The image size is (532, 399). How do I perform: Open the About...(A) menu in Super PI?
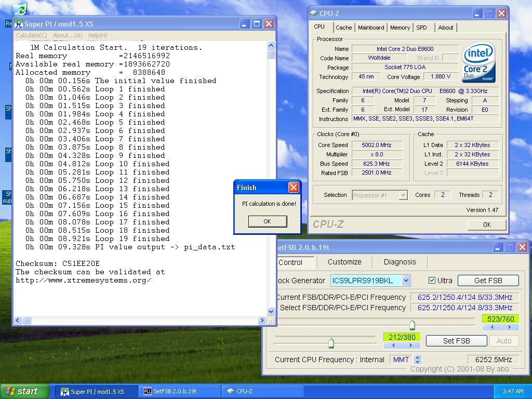pos(68,35)
